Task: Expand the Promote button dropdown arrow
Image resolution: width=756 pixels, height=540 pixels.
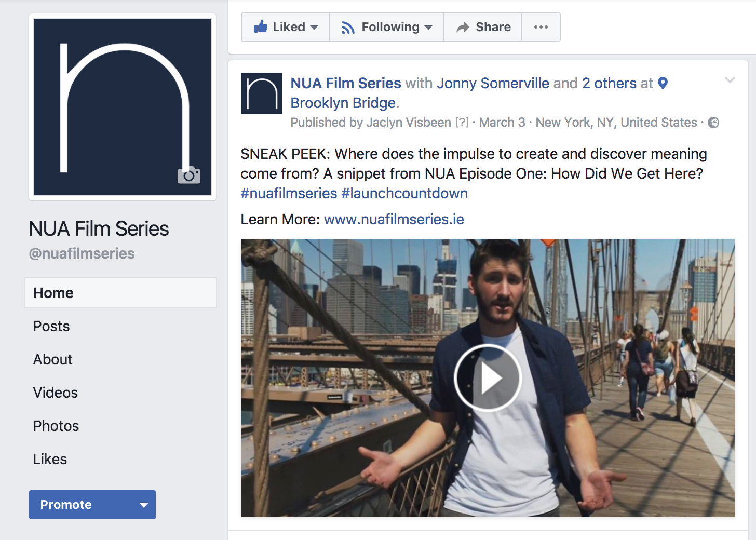Action: [x=144, y=504]
